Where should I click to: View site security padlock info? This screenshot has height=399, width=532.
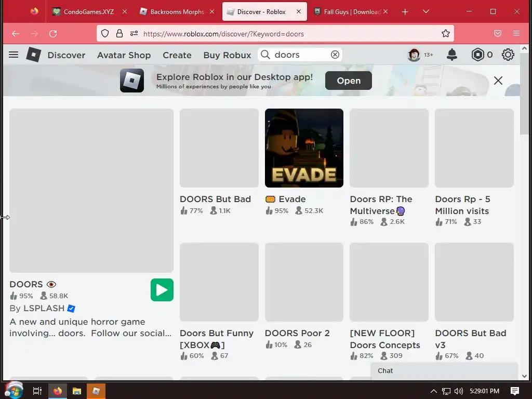pyautogui.click(x=119, y=34)
